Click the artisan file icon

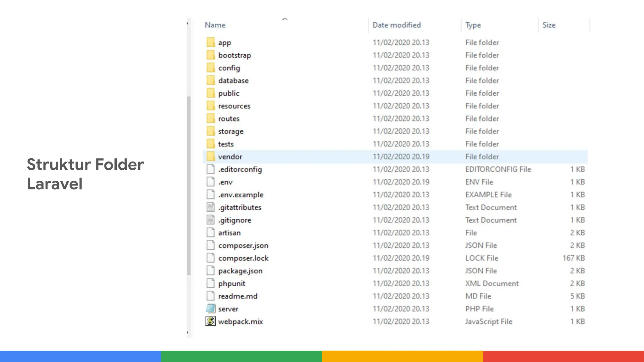tap(210, 233)
